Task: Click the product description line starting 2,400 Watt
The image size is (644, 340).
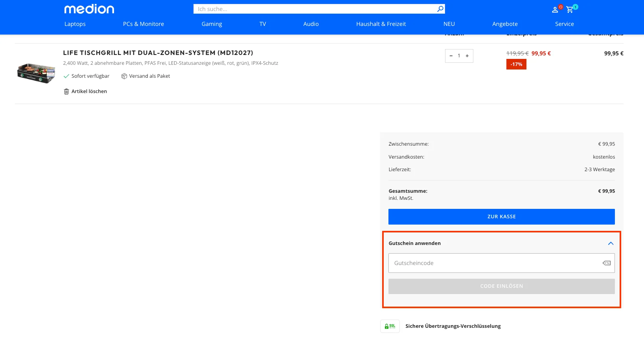Action: point(171,63)
